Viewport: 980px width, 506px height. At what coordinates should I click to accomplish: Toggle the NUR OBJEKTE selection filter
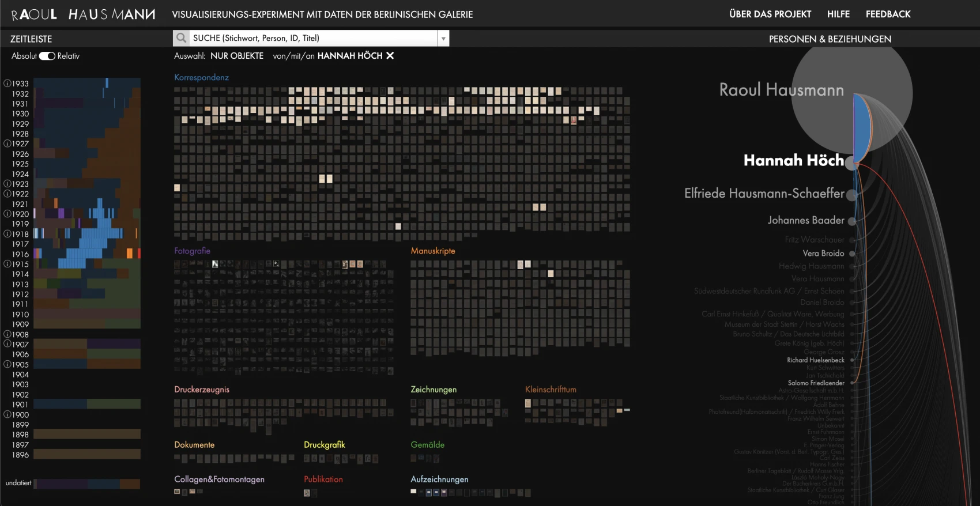click(x=236, y=56)
